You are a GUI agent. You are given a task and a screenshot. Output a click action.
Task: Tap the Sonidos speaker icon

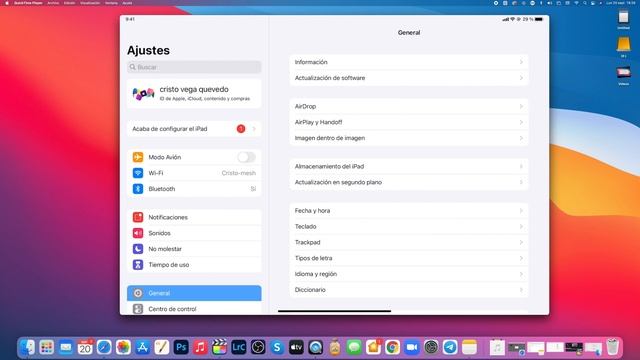click(138, 233)
